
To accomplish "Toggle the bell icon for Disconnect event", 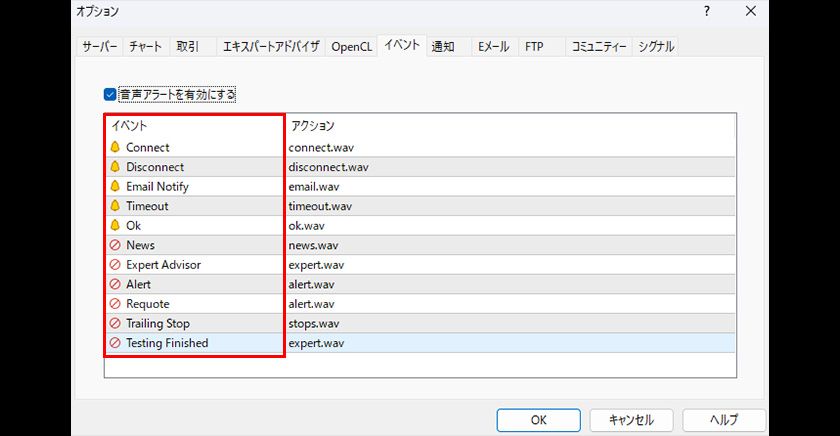I will 115,167.
